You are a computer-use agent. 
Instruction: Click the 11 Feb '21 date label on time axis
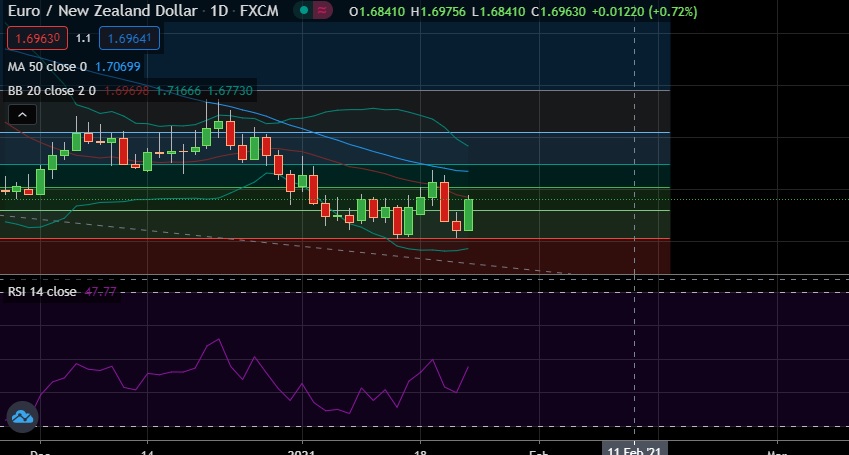[635, 451]
